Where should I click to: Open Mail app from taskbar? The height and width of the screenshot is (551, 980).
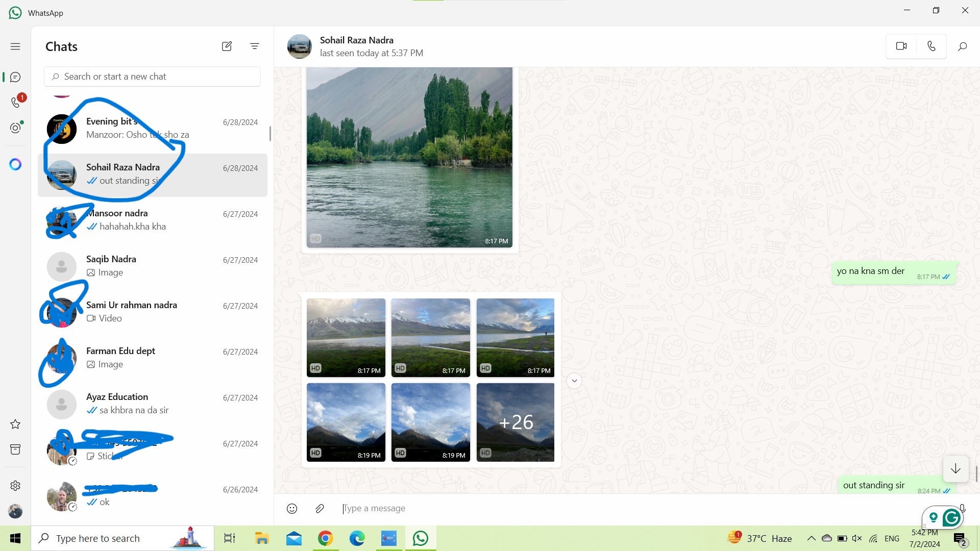coord(294,538)
